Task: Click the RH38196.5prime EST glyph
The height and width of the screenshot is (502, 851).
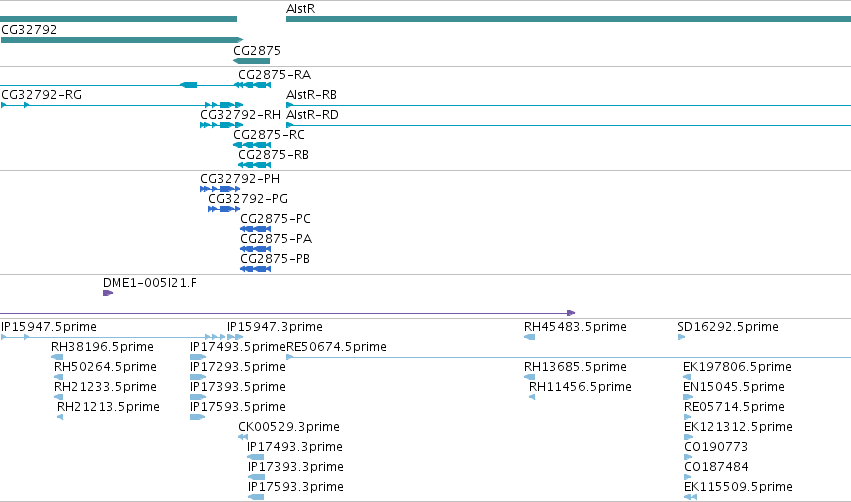Action: click(x=57, y=357)
